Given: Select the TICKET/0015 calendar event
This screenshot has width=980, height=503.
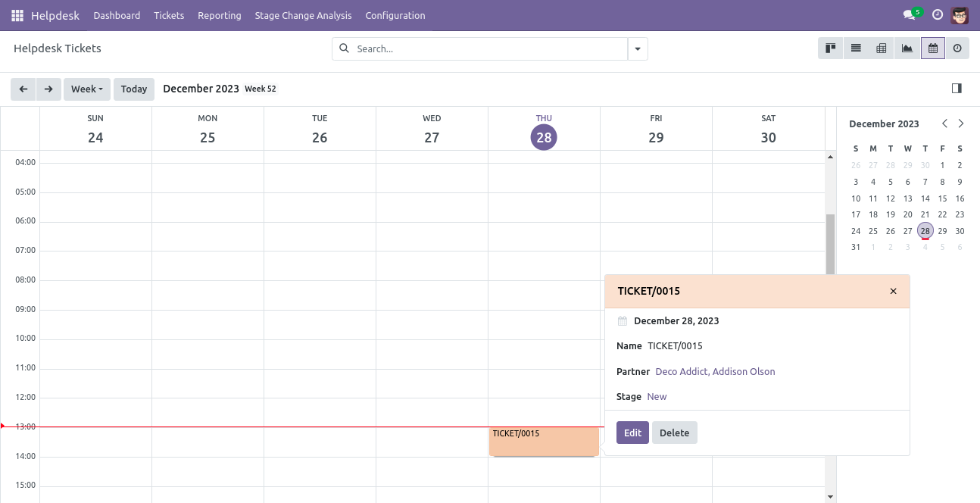Looking at the screenshot, I should 544,442.
